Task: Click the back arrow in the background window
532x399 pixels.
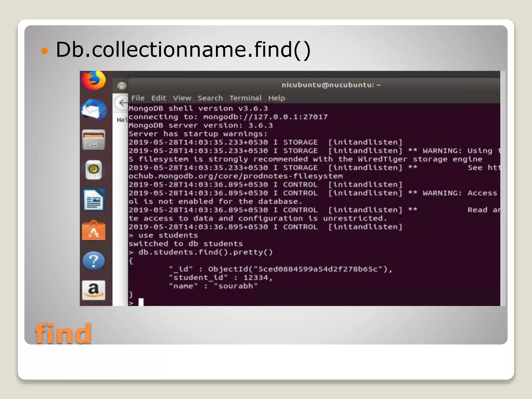Action: pos(122,103)
